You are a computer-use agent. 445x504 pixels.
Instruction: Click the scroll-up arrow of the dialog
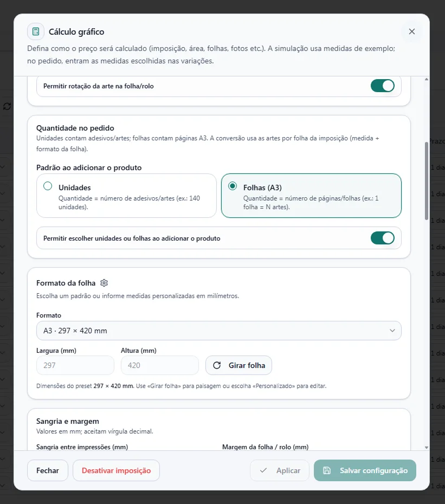tap(427, 79)
